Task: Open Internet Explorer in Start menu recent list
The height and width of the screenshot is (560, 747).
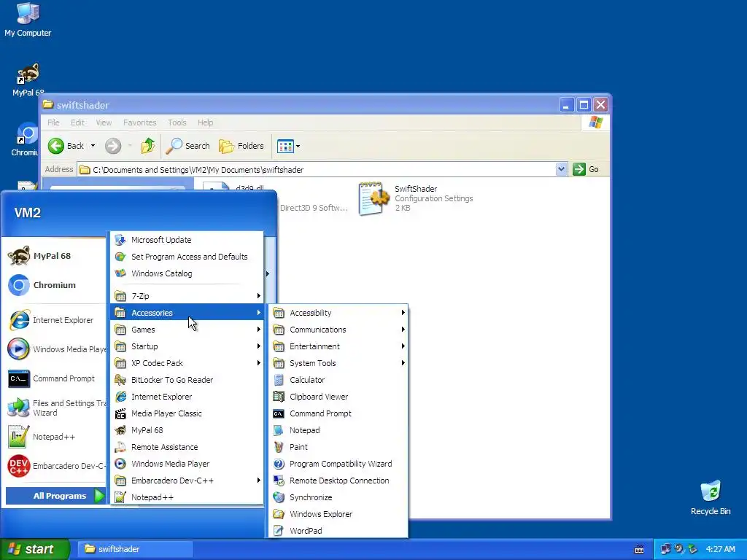Action: [x=55, y=321]
